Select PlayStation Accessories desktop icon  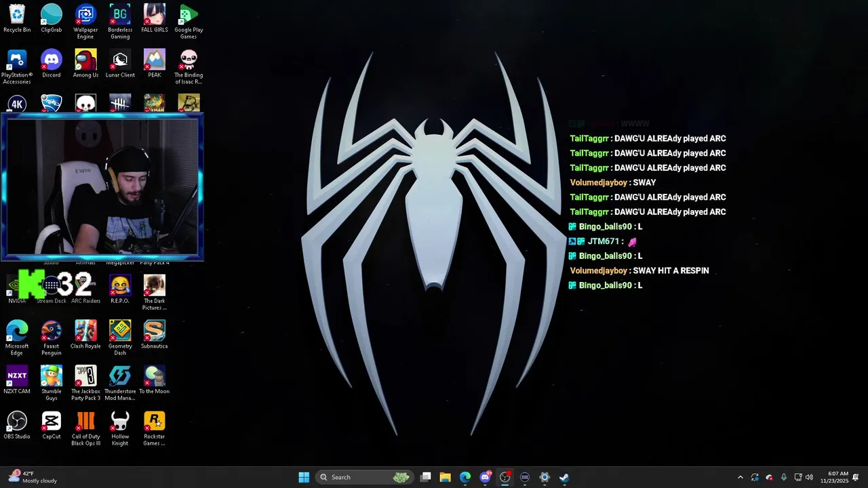click(17, 67)
